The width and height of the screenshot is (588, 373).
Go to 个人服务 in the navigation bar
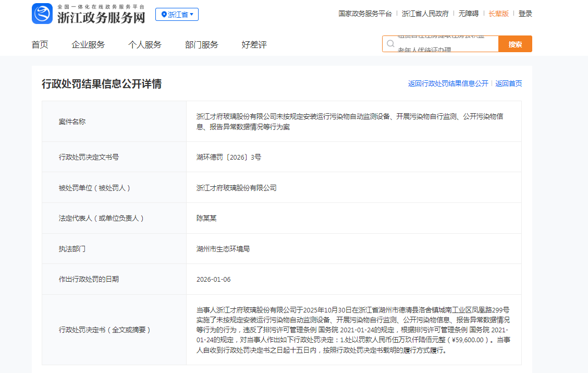(145, 45)
